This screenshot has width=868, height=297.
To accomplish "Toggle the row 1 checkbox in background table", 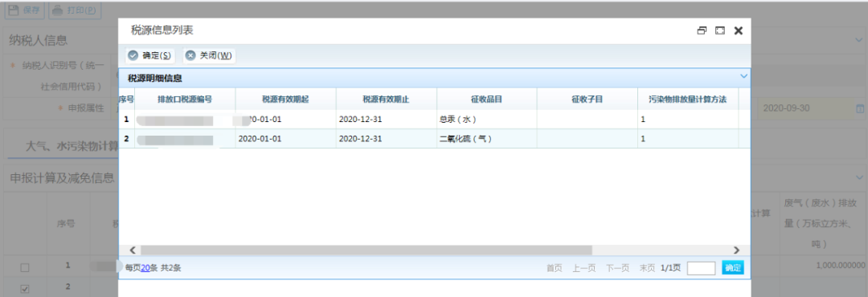I will [25, 267].
